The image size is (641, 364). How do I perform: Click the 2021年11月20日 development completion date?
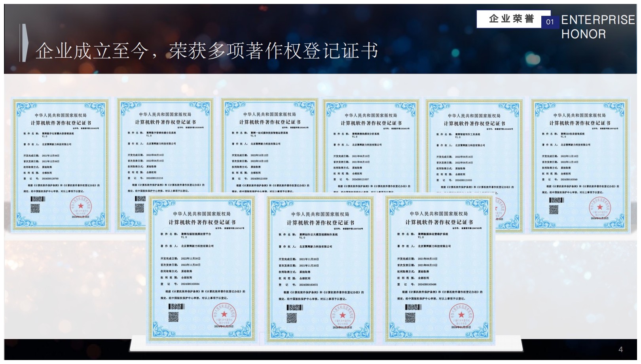click(x=309, y=260)
